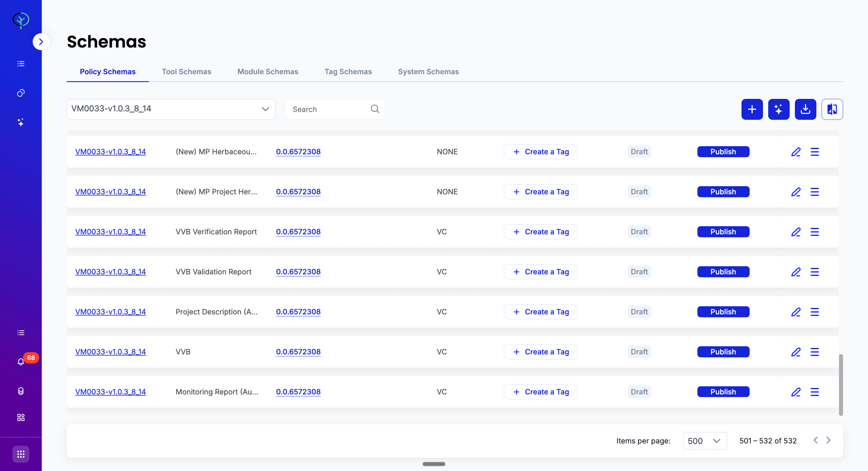Open the AI sparkle tool button
This screenshot has height=471, width=868.
779,109
